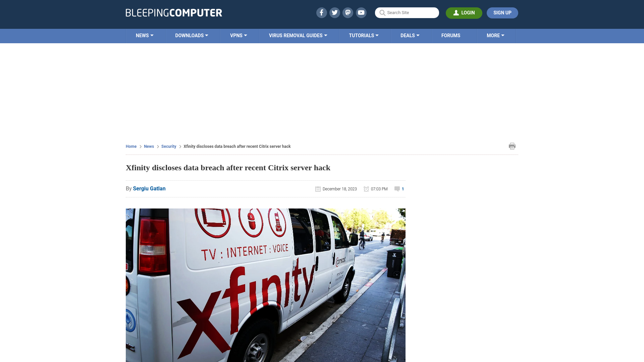The image size is (644, 362).
Task: Expand the DOWNLOADS dropdown menu
Action: (192, 36)
